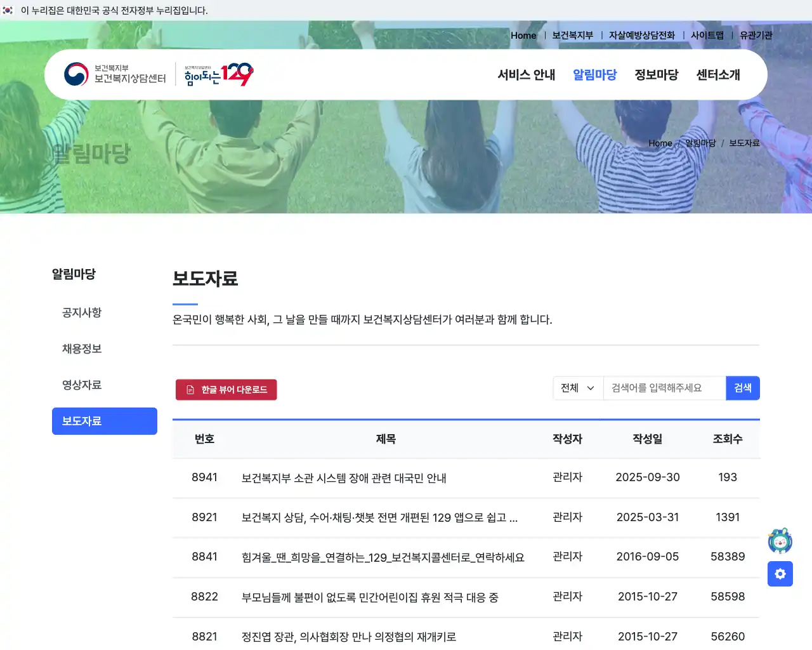
Task: Click the 한글 뷰어 다운로드 button
Action: pos(226,390)
